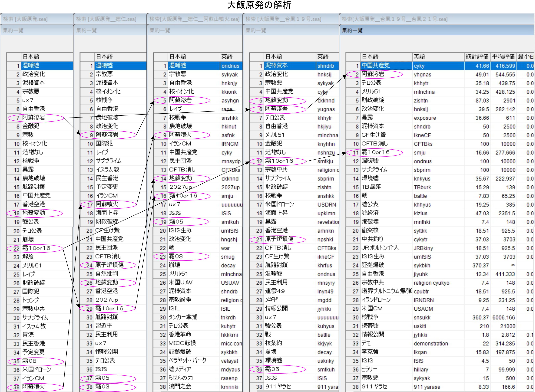Activate window titled 検索[大飯原発.sea]
The height and width of the screenshot is (392, 535).
[x=25, y=19]
